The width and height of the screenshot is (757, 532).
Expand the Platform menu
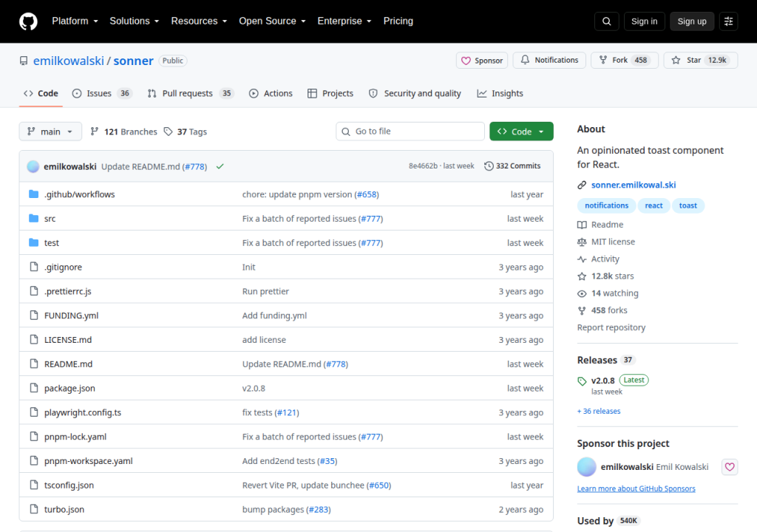point(75,21)
